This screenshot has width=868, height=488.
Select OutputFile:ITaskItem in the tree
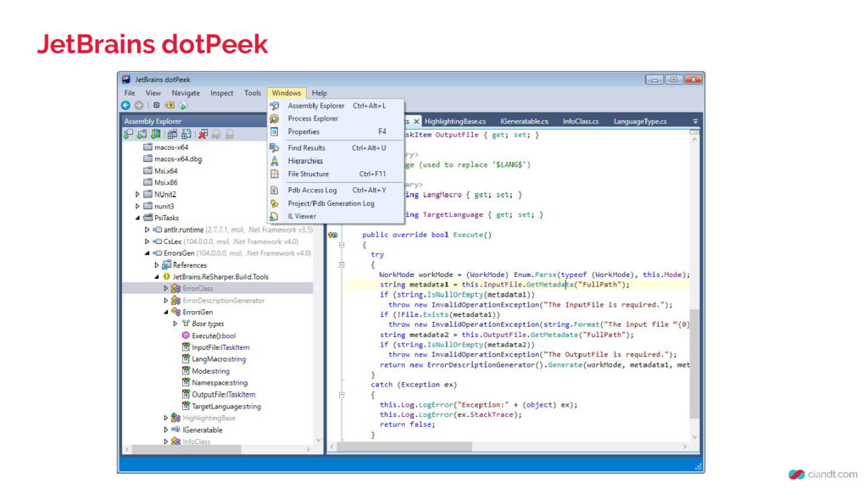point(223,395)
